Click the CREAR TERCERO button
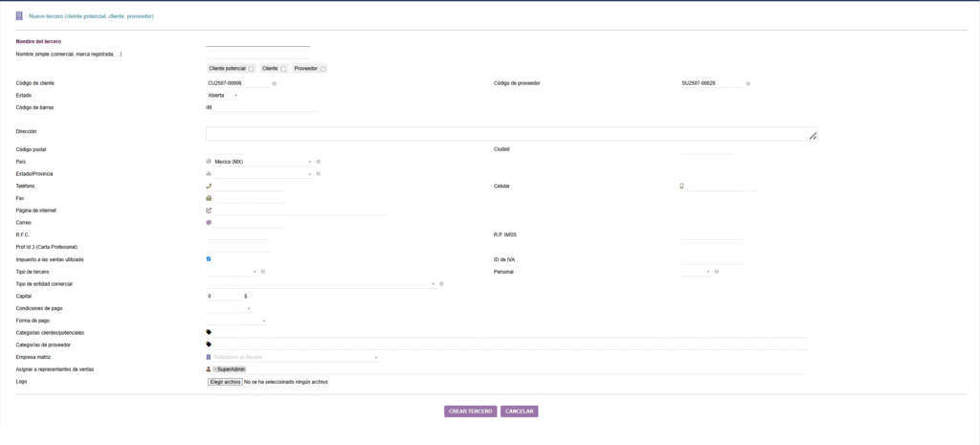This screenshot has height=445, width=980. tap(471, 412)
